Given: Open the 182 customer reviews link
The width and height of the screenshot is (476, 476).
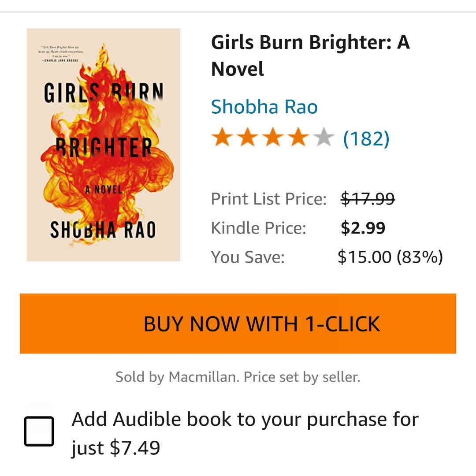Looking at the screenshot, I should pyautogui.click(x=366, y=138).
